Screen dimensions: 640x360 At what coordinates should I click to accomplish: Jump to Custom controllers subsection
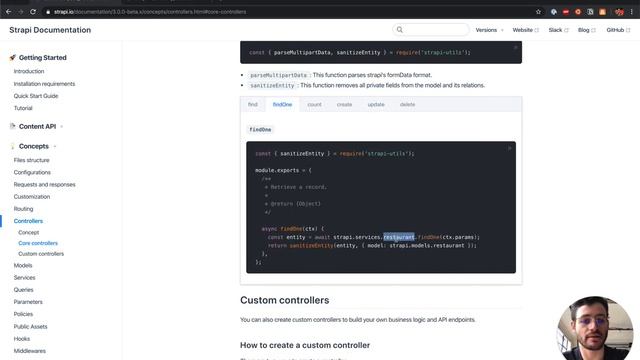(x=41, y=253)
